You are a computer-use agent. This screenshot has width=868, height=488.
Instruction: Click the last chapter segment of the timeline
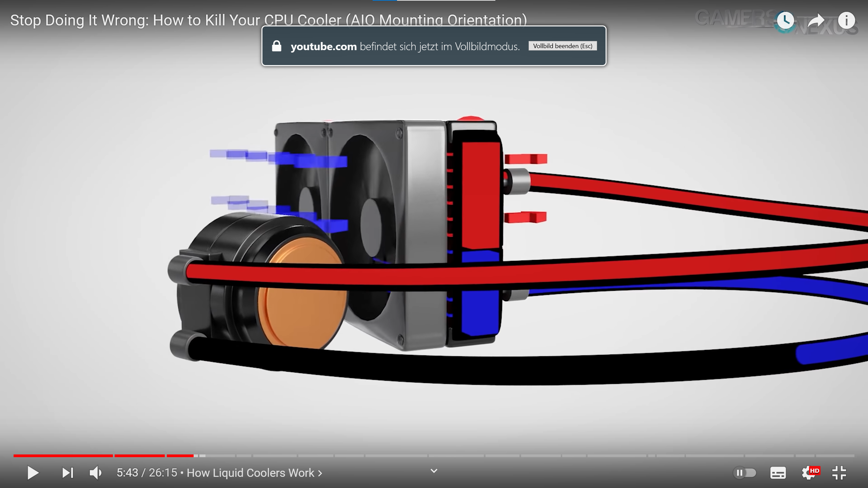(x=835, y=456)
